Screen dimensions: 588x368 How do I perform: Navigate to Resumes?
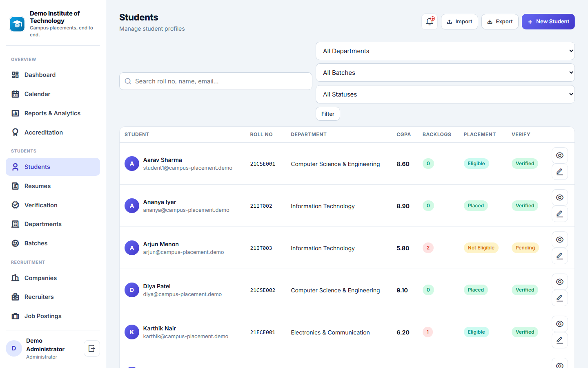(53, 186)
